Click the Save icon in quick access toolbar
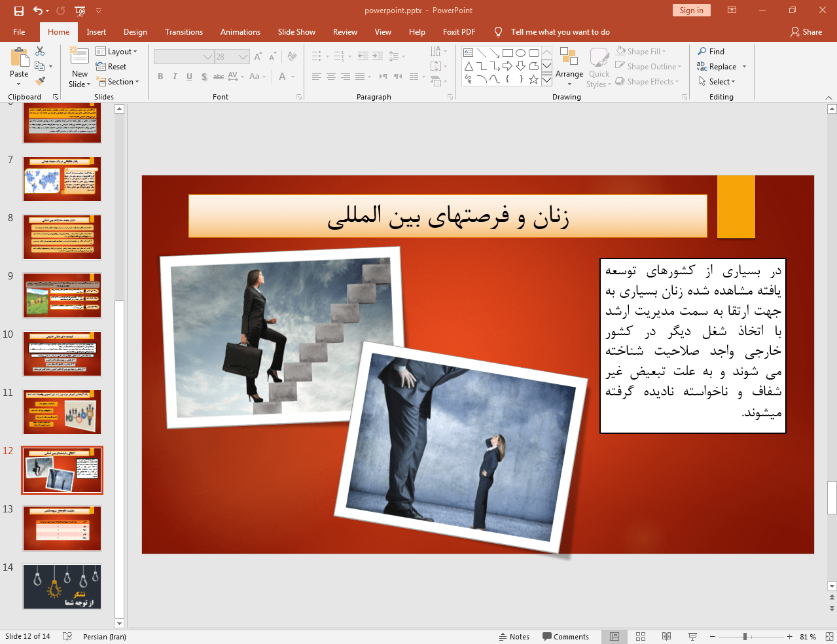Screen dimensions: 837x644 coord(18,10)
